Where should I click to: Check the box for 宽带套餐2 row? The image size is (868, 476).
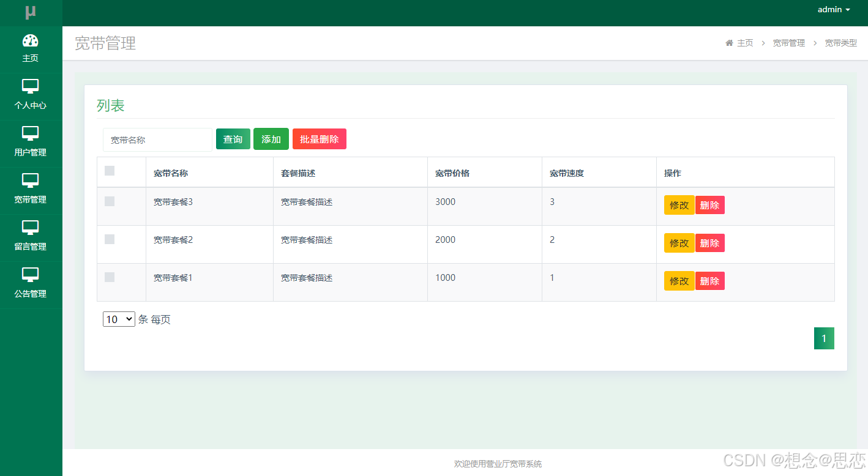pos(110,239)
